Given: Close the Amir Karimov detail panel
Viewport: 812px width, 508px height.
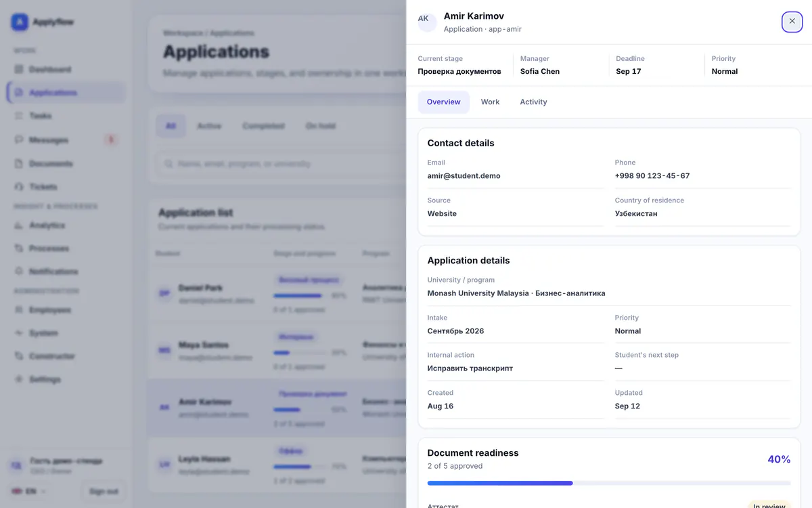Looking at the screenshot, I should click(792, 21).
